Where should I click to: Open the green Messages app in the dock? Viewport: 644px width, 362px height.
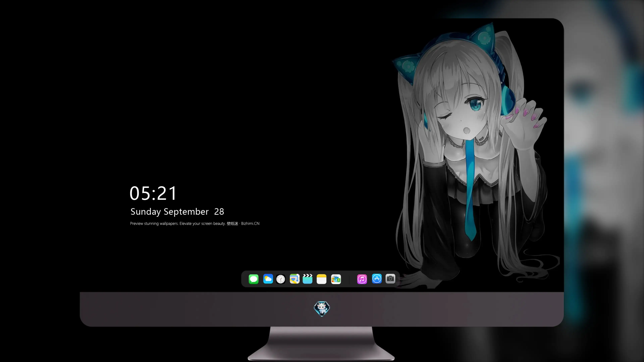coord(254,279)
